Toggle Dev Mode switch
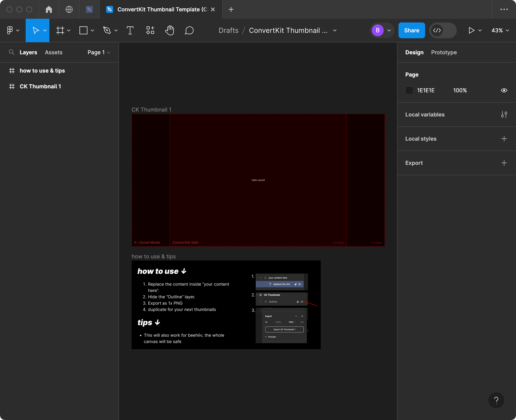Screen dimensions: 516x420 [443, 30]
